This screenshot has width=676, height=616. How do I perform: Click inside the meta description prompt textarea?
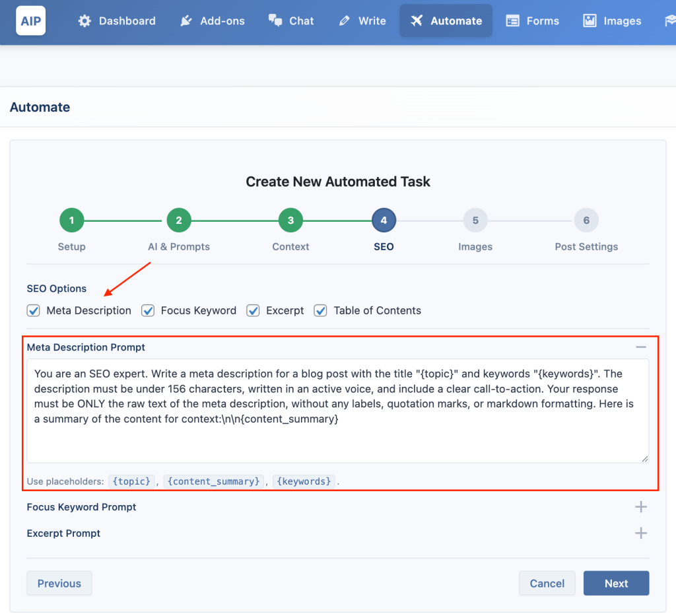[x=337, y=411]
